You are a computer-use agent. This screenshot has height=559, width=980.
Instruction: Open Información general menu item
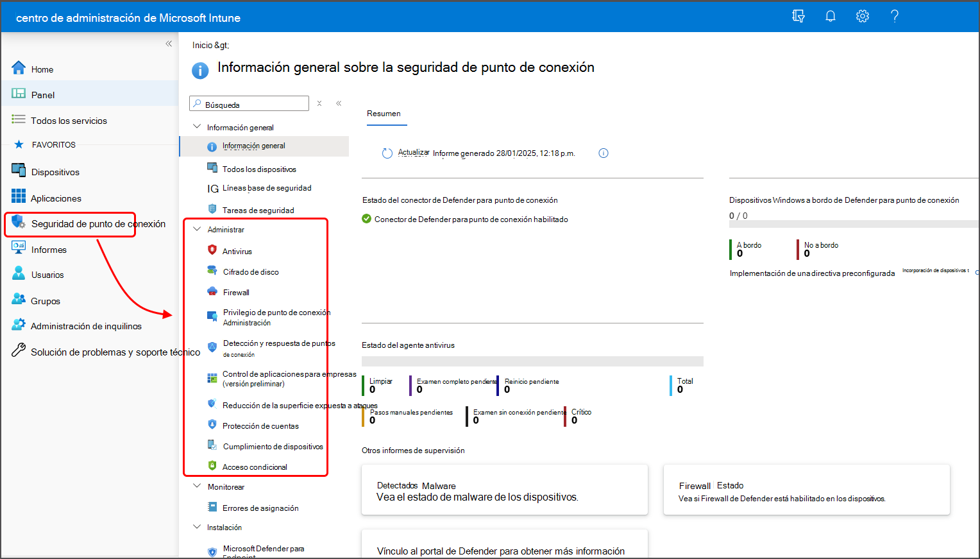click(264, 146)
